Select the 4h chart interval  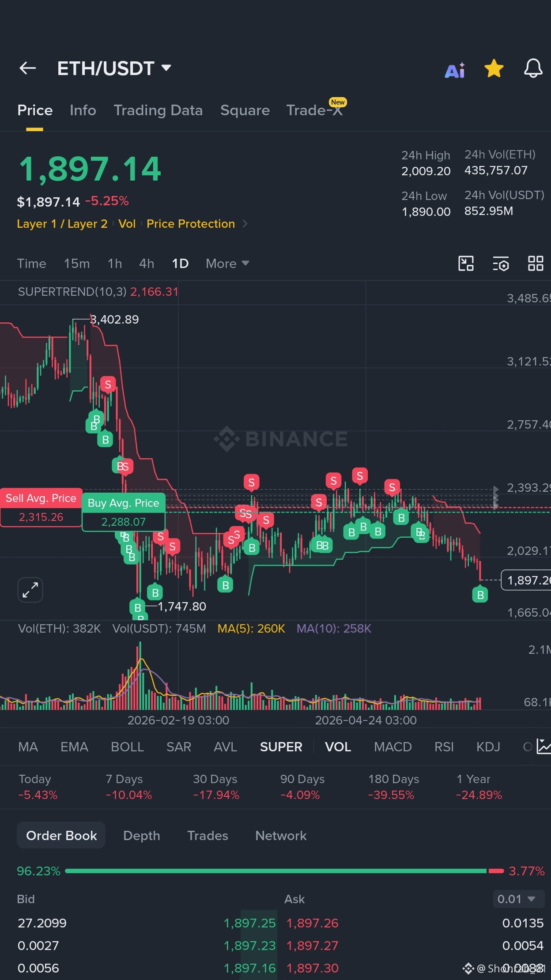[147, 264]
